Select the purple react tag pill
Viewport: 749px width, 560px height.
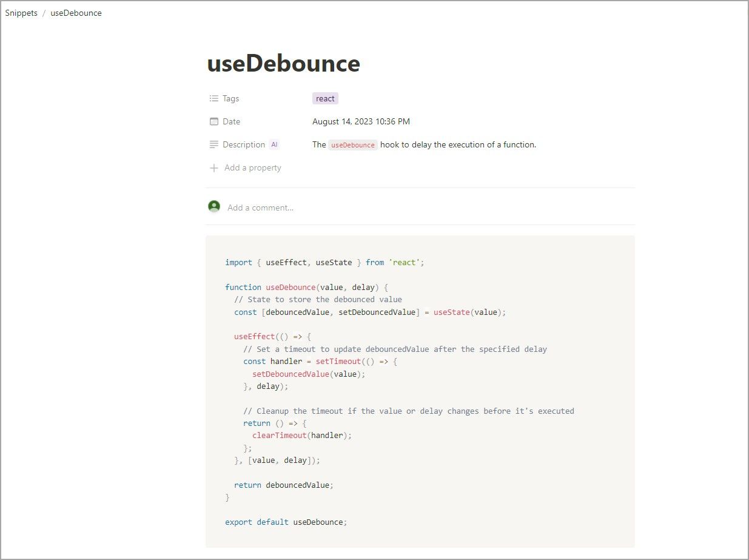[325, 98]
